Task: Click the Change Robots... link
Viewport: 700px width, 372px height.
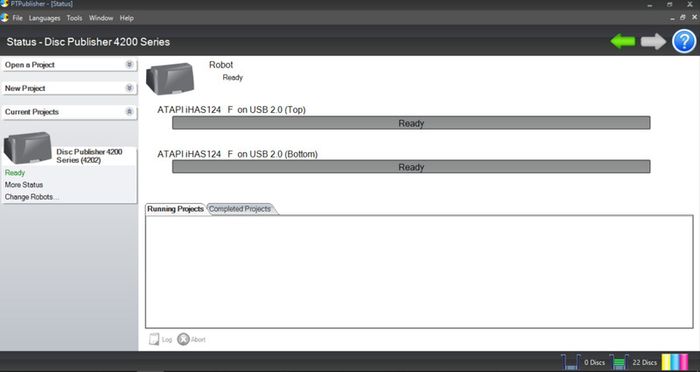Action: tap(32, 196)
